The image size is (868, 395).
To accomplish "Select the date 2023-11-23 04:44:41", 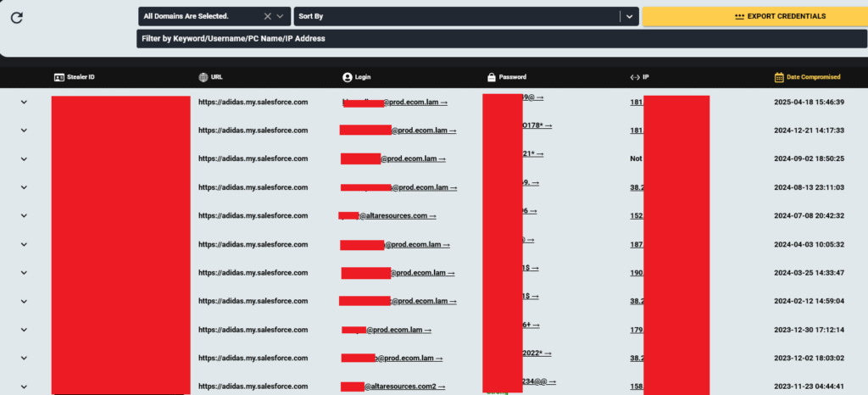I will point(809,387).
